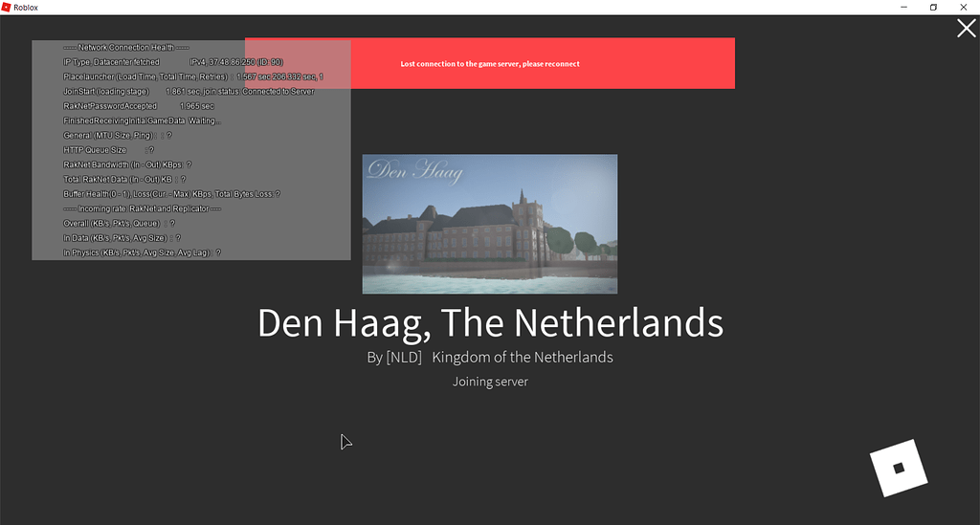Close the Roblox window from title bar

click(963, 8)
